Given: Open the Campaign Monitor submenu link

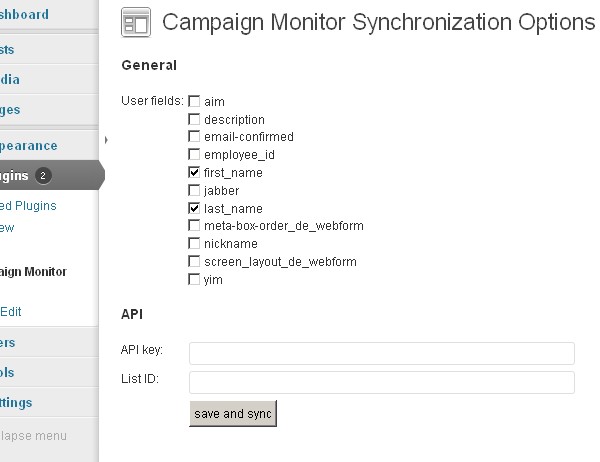Looking at the screenshot, I should click(33, 271).
